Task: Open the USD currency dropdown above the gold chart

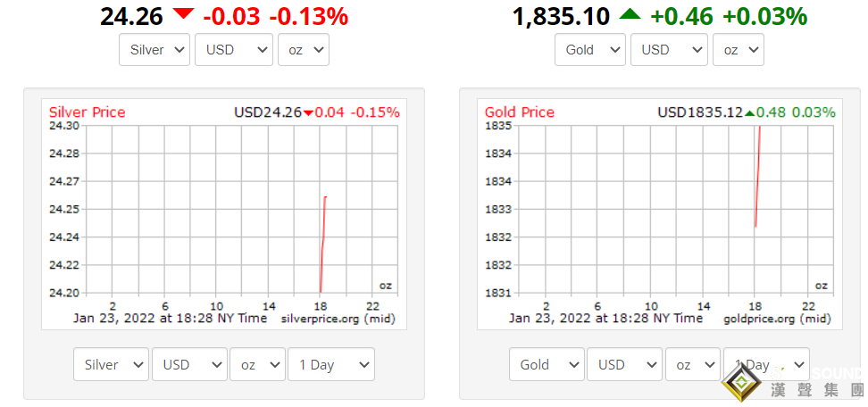Action: point(670,50)
